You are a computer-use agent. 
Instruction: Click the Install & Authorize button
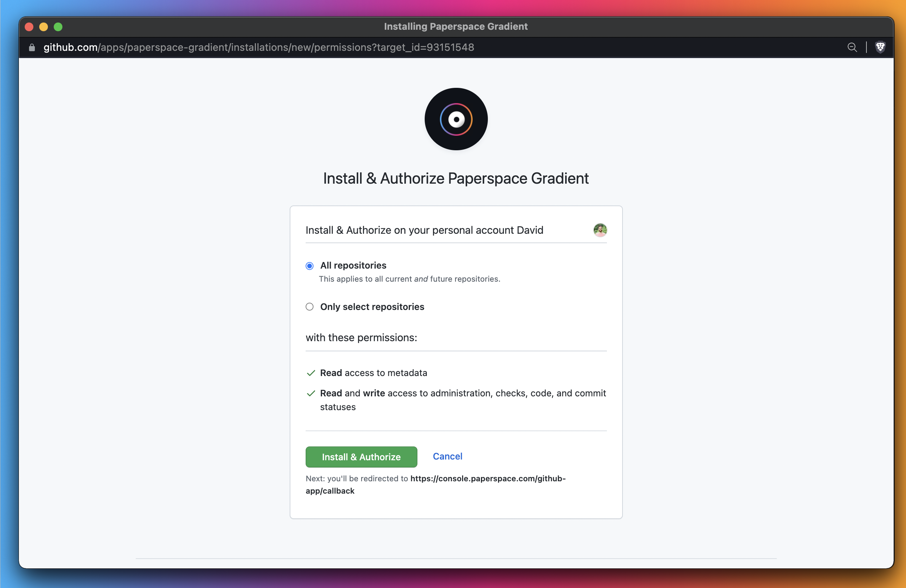pos(361,457)
